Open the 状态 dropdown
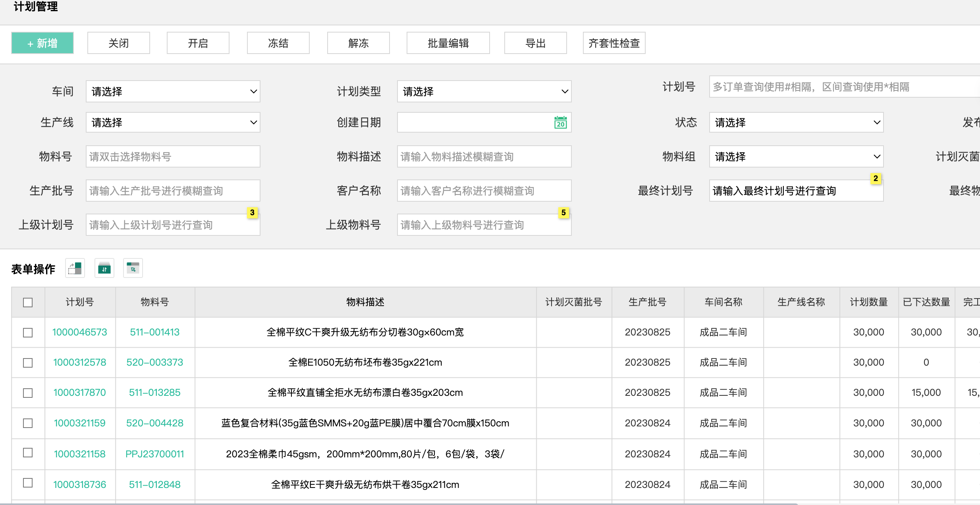980x505 pixels. [797, 122]
